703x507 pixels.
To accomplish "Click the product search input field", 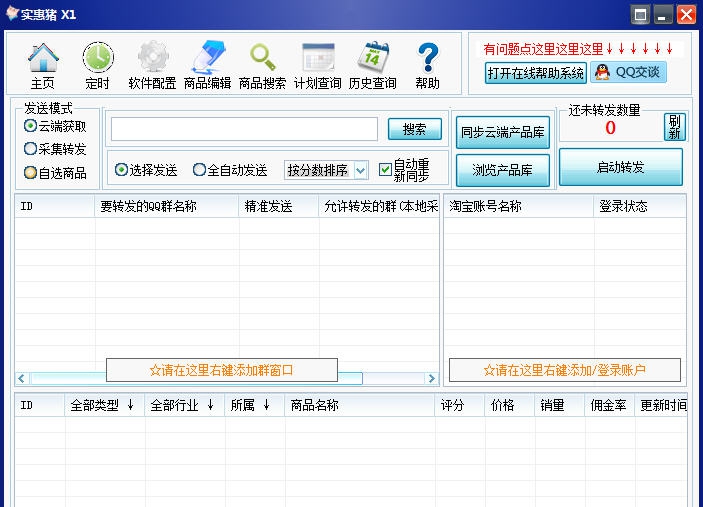I will pos(244,129).
